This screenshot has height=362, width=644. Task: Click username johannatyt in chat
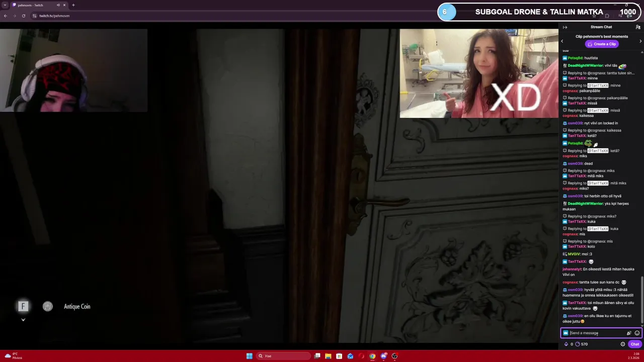point(572,269)
